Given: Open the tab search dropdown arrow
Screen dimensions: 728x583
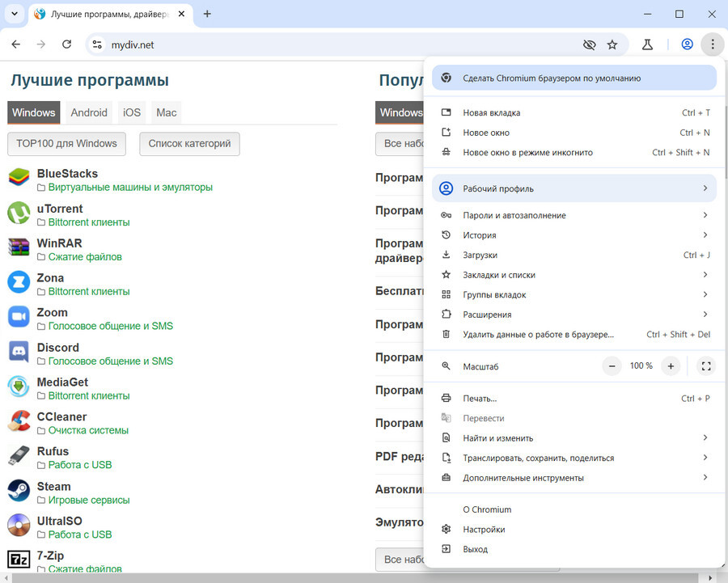Looking at the screenshot, I should [15, 14].
